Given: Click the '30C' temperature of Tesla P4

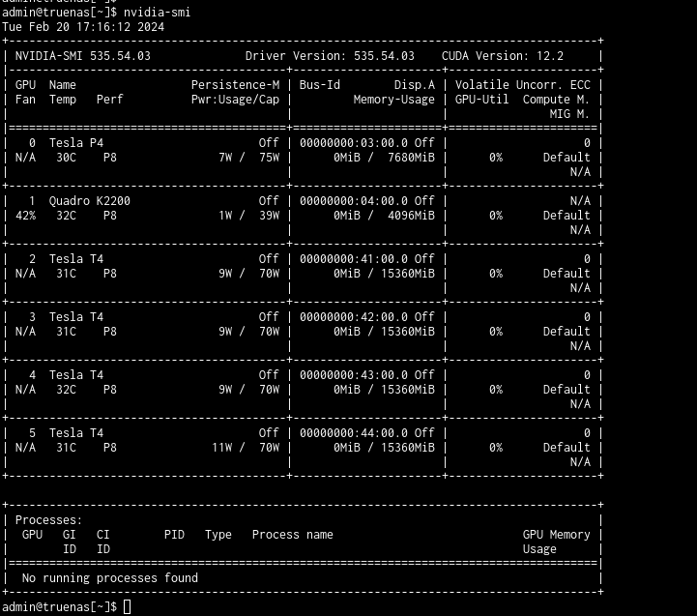Looking at the screenshot, I should click(x=66, y=158).
